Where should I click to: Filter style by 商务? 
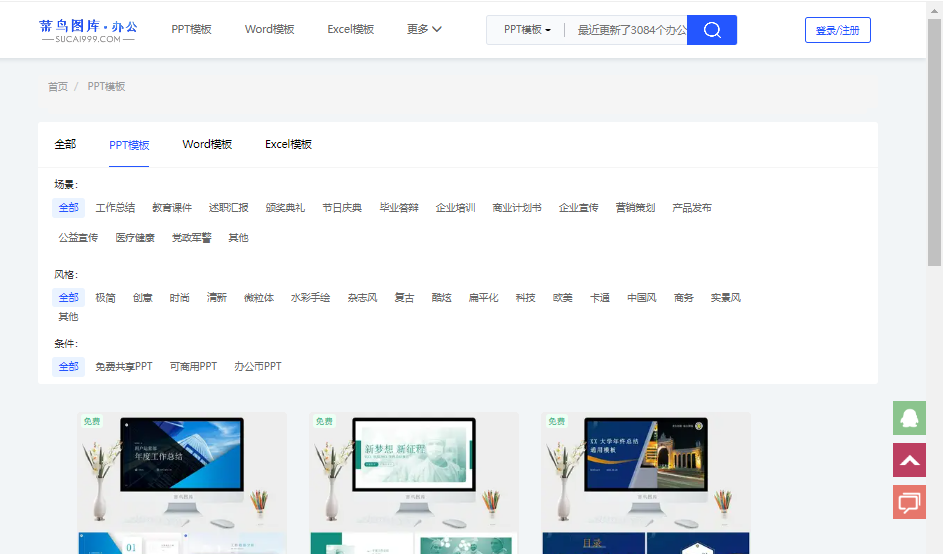[x=684, y=298]
